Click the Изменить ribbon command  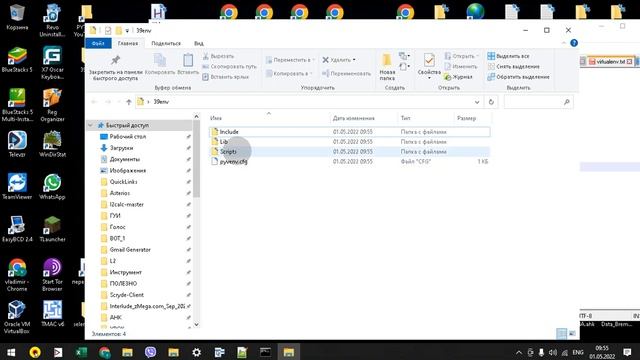(461, 67)
